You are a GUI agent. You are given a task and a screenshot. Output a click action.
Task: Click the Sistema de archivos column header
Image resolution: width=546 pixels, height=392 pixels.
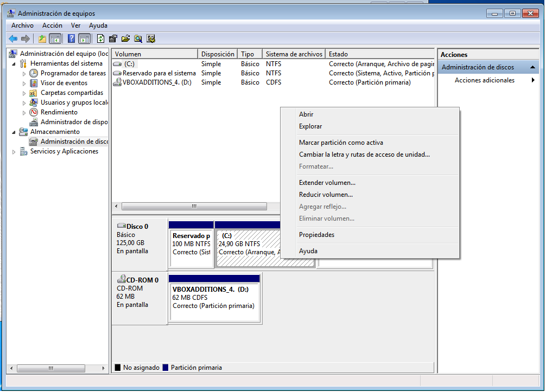point(294,54)
